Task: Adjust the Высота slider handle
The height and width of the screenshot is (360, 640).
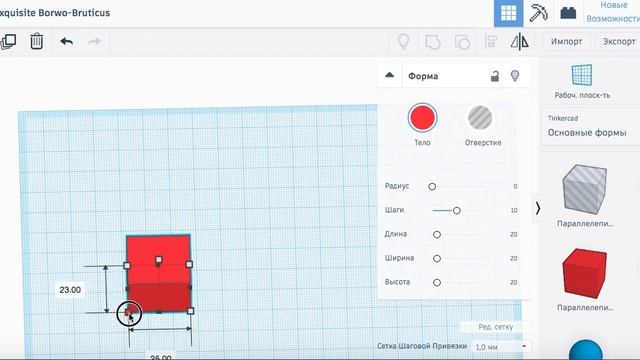Action: 437,282
